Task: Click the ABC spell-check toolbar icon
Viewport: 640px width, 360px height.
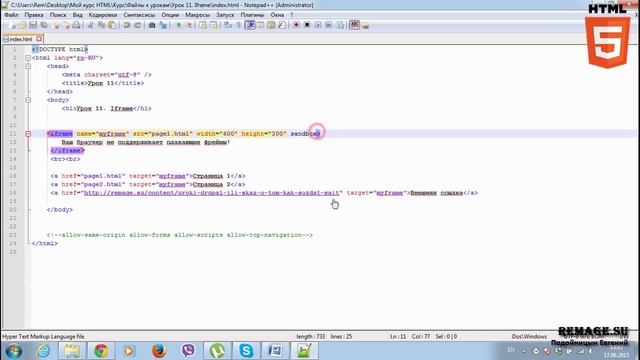Action: click(x=354, y=25)
